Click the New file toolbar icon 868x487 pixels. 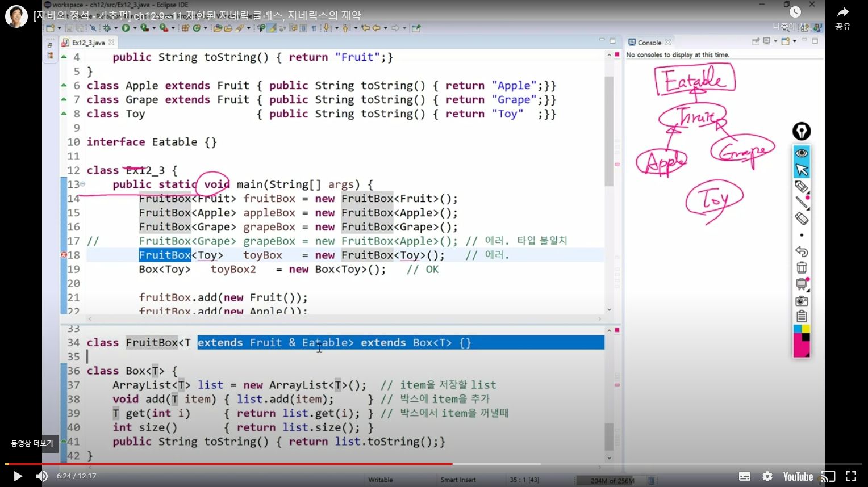pyautogui.click(x=50, y=28)
